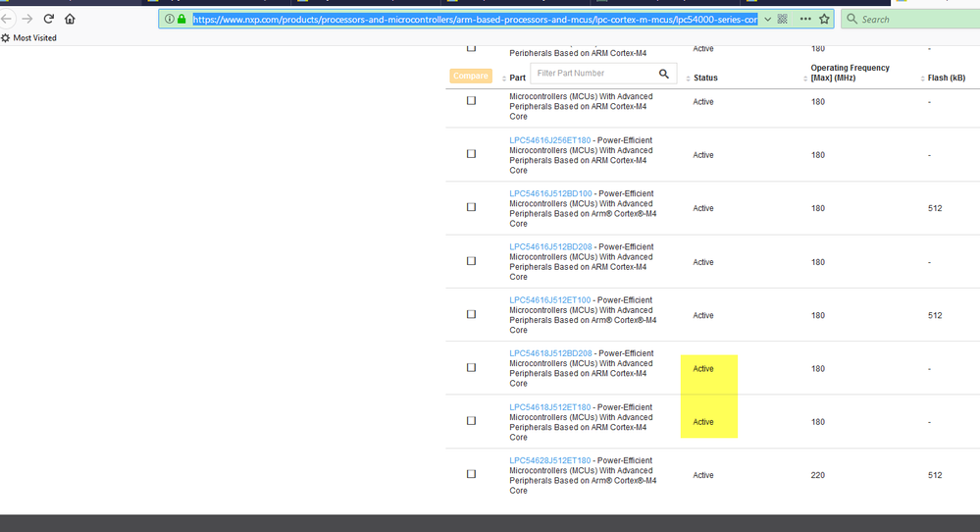Click the nxp.com URL in address bar

tap(475, 20)
